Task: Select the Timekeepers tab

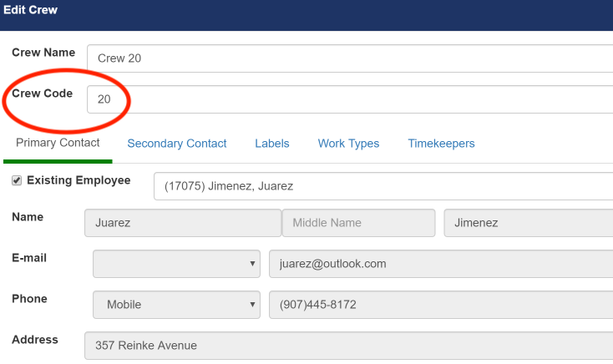Action: click(x=441, y=144)
